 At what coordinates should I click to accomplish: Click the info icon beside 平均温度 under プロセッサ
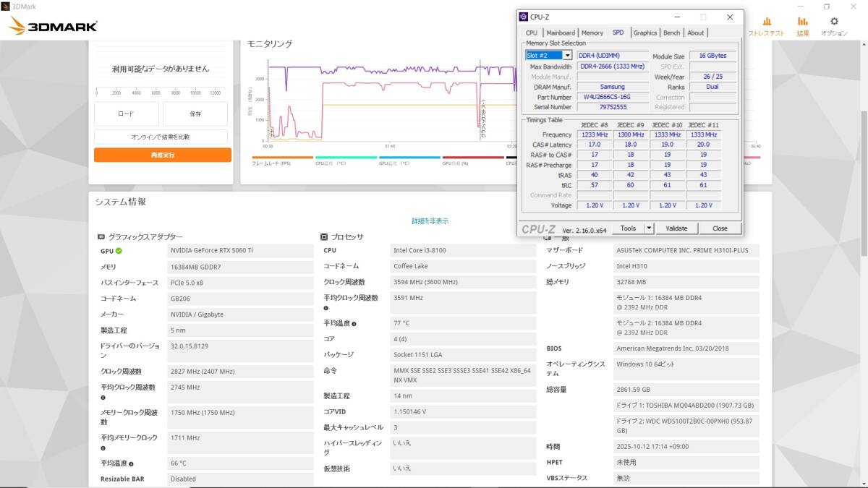354,324
